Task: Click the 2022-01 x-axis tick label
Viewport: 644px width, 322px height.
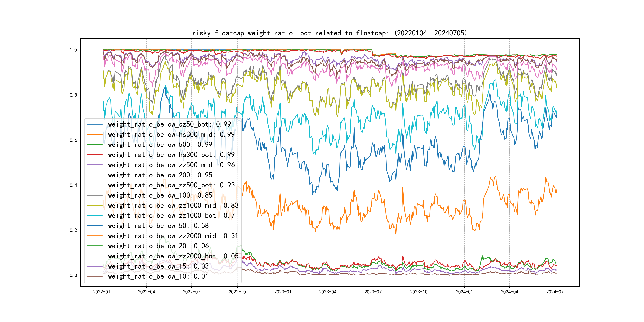Action: point(102,292)
